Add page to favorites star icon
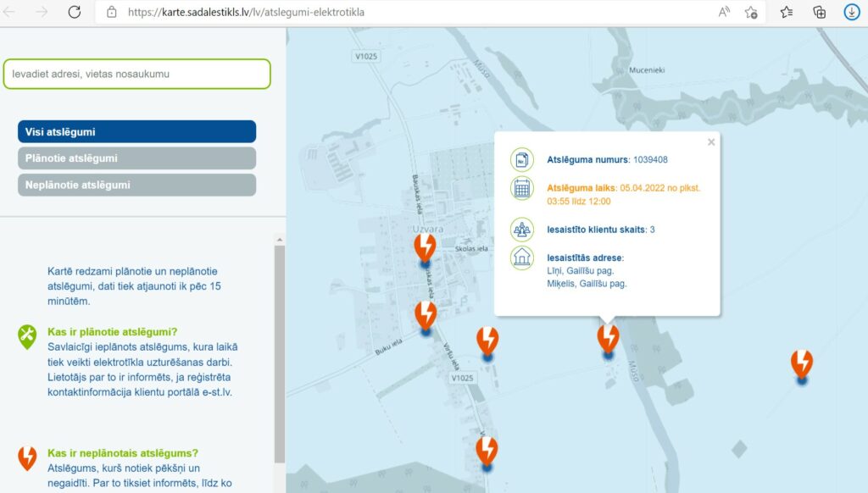The height and width of the screenshot is (493, 868). point(751,12)
